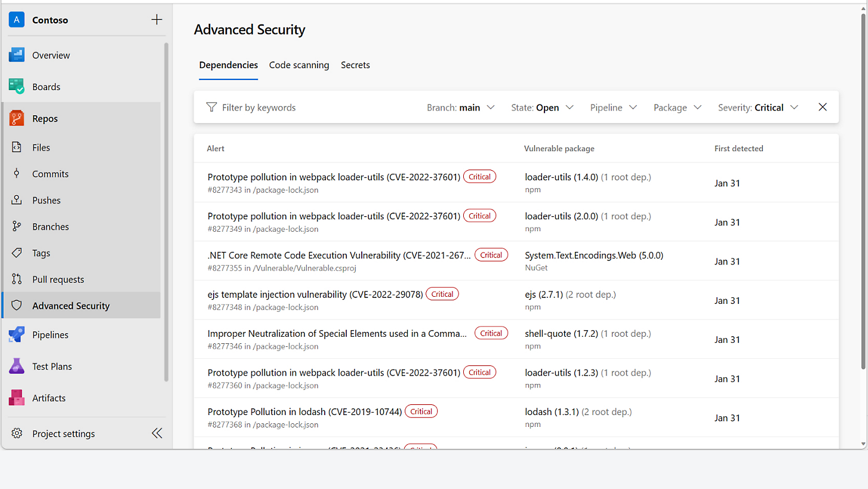Expand the Severity: Critical dropdown
This screenshot has height=489, width=868.
click(x=758, y=107)
